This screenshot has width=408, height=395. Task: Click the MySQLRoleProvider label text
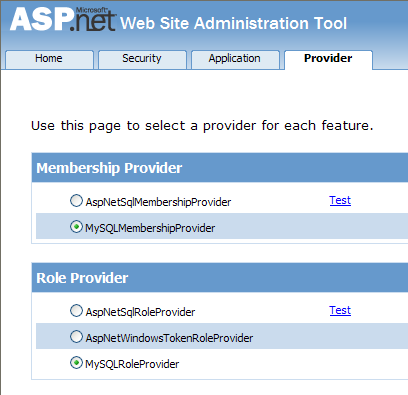click(x=132, y=364)
